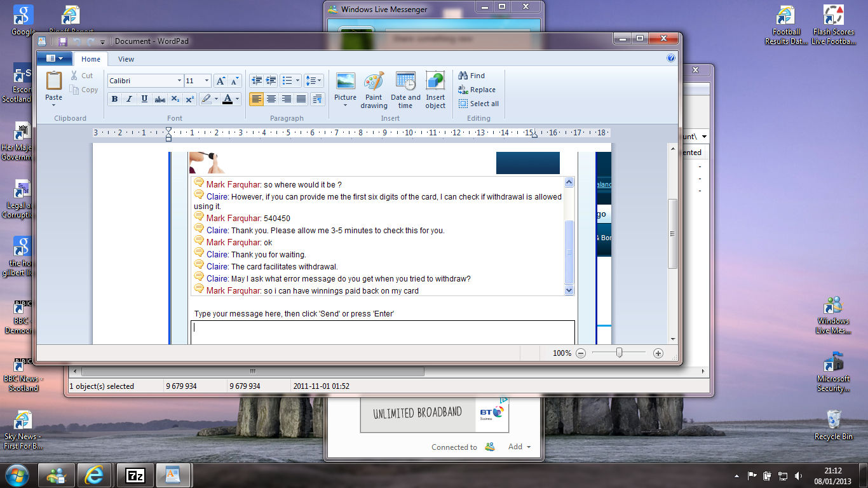Screen dimensions: 868x488
Task: Click the BT Unlimited Broadband advert
Action: (x=435, y=414)
